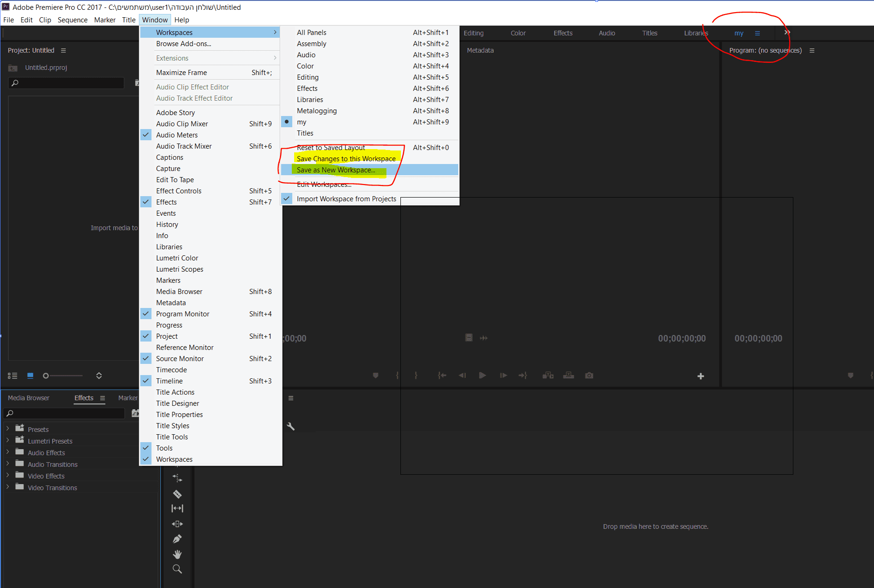The height and width of the screenshot is (588, 874).
Task: Click Mark Out button in Source Monitor
Action: pyautogui.click(x=416, y=376)
